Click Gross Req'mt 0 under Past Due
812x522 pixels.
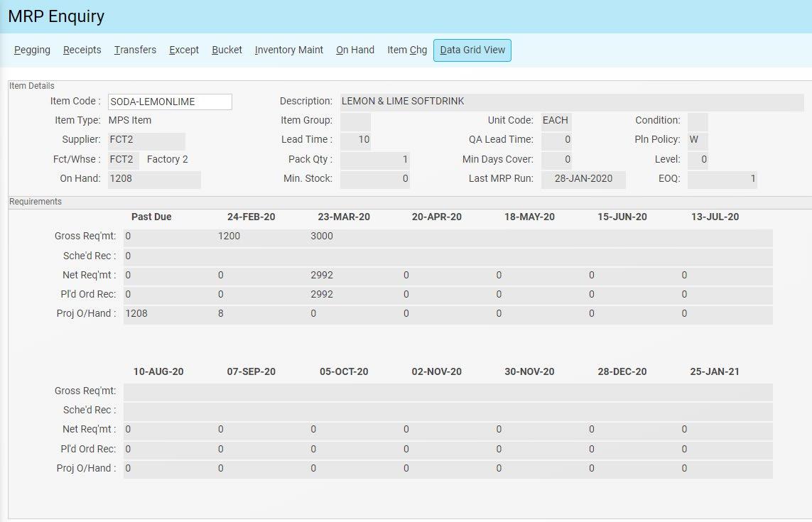tap(128, 236)
